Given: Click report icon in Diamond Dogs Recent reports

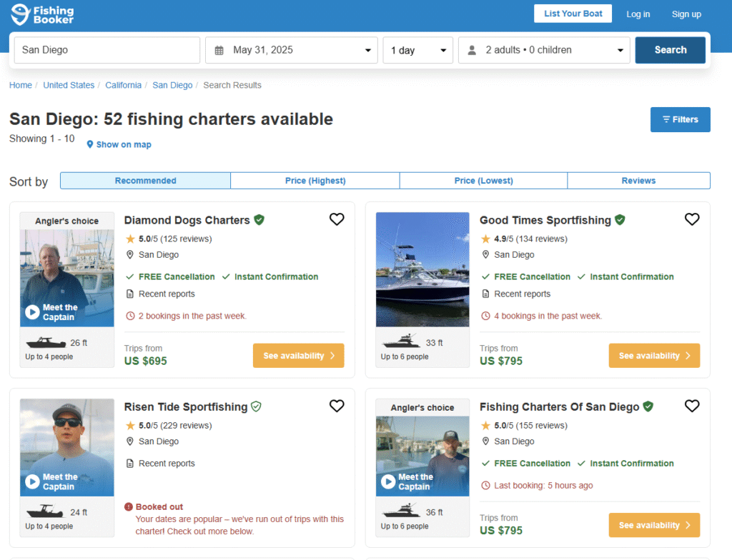Looking at the screenshot, I should click(130, 294).
